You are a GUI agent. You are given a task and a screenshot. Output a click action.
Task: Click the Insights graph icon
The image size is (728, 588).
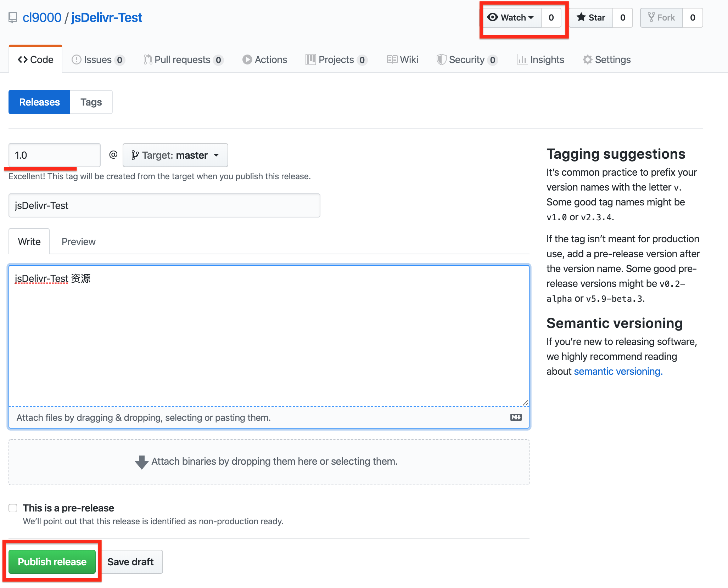[522, 60]
